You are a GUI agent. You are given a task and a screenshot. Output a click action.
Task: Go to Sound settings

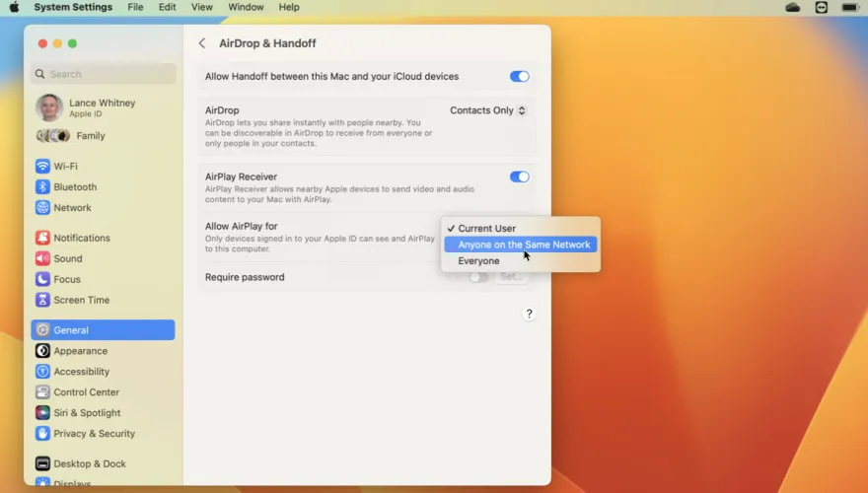(67, 258)
